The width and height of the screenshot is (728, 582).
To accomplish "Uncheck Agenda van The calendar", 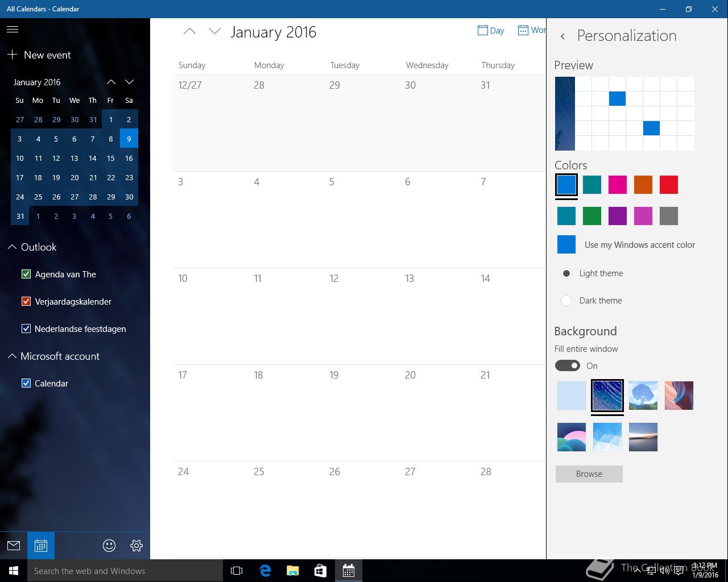I will [26, 274].
